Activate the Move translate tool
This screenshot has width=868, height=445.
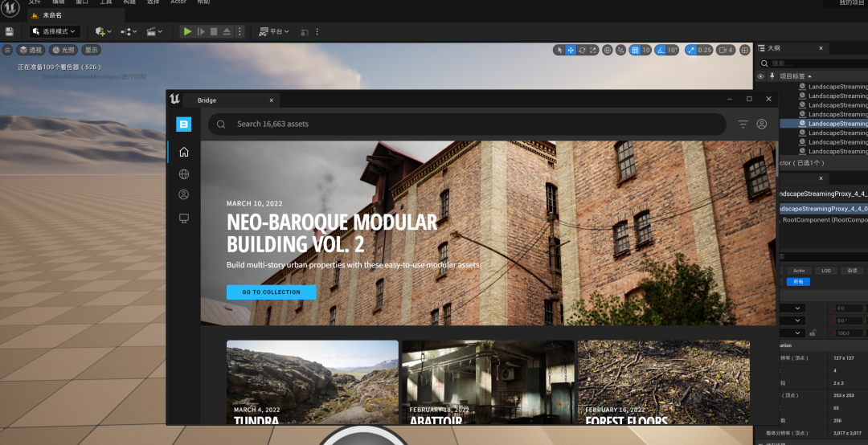571,50
